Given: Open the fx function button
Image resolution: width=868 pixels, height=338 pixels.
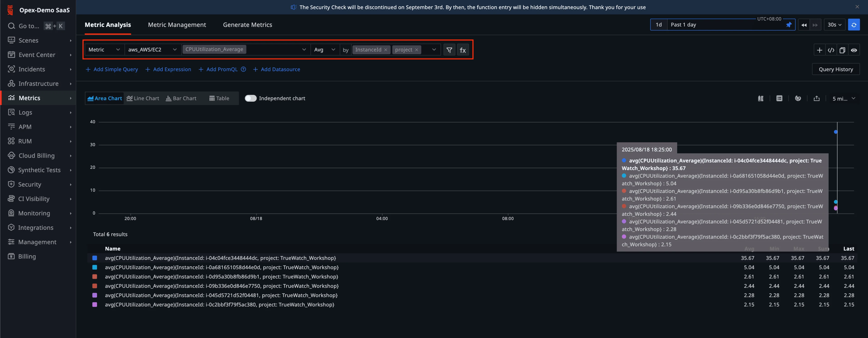Looking at the screenshot, I should (x=463, y=50).
